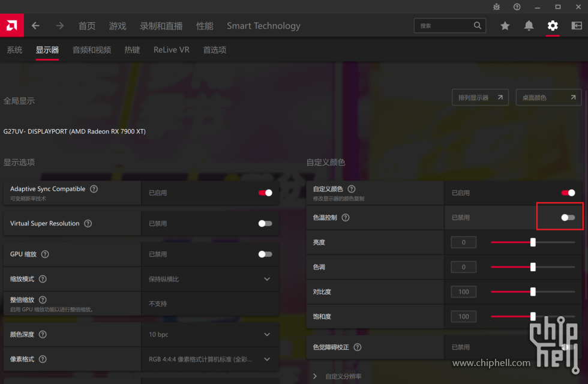Click 亮度 value box

coord(463,242)
